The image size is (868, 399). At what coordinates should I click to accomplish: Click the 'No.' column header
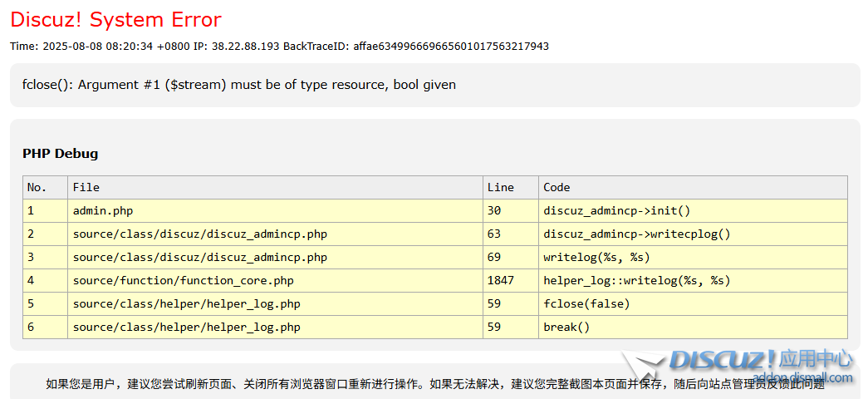click(46, 187)
